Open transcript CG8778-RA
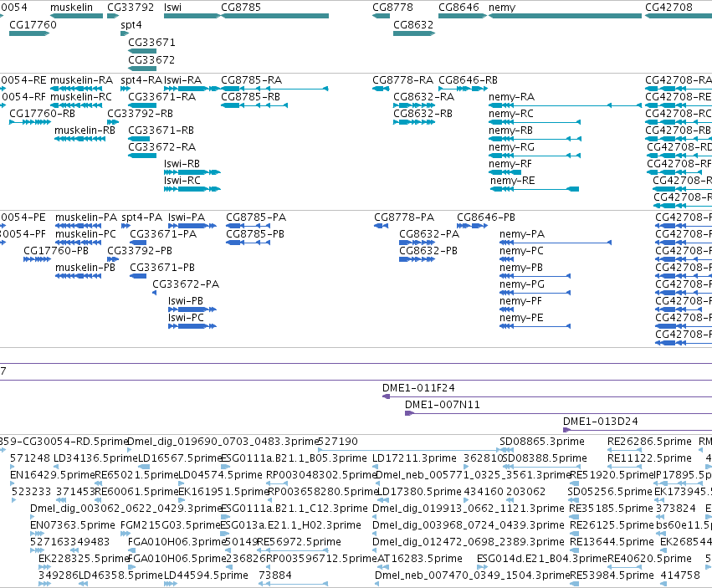The height and width of the screenshot is (588, 712). pyautogui.click(x=381, y=89)
